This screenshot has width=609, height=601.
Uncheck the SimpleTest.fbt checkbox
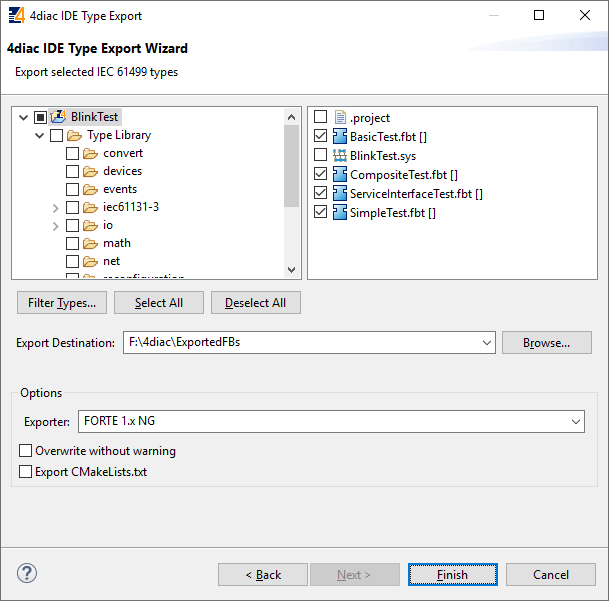(x=320, y=212)
